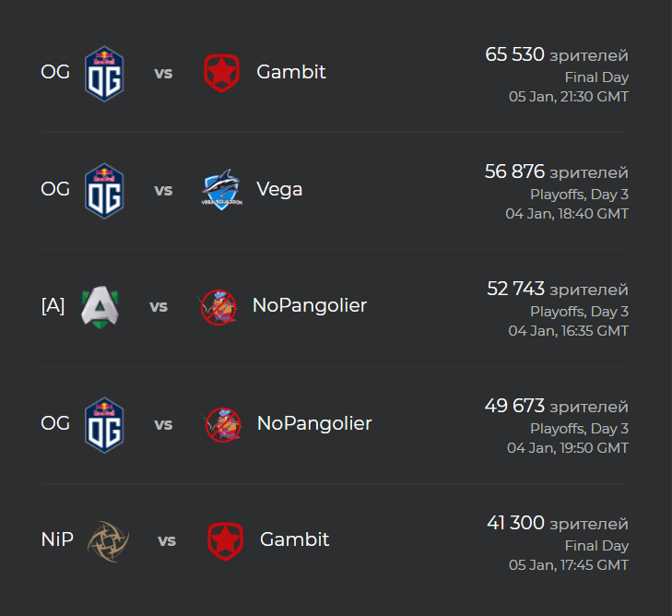Image resolution: width=672 pixels, height=616 pixels.
Task: Click the Alliance [A] team logo
Action: 100,307
